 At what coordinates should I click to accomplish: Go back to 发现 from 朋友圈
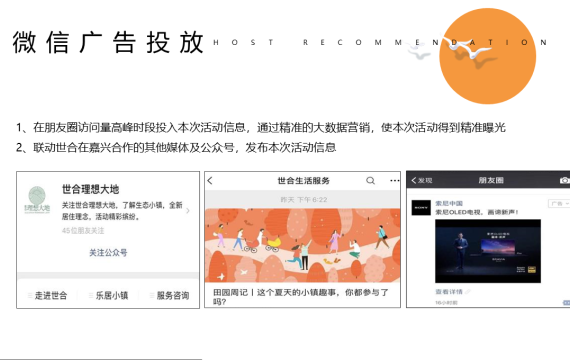tap(422, 180)
